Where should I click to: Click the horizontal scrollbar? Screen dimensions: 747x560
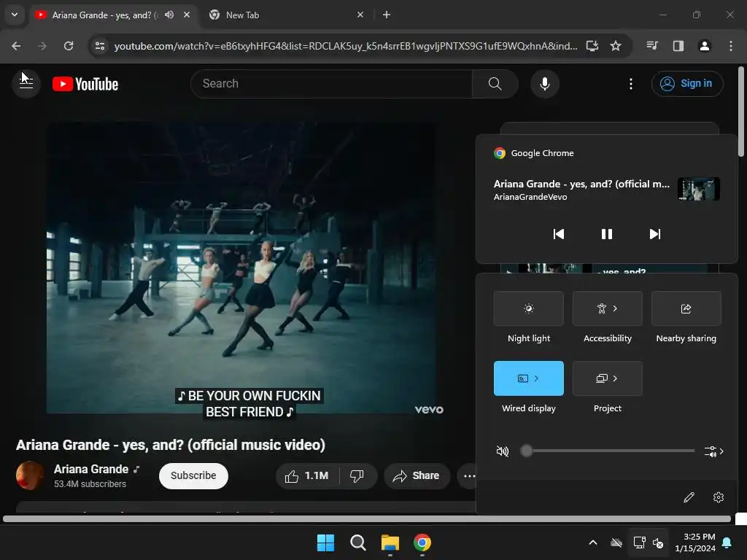[367, 518]
